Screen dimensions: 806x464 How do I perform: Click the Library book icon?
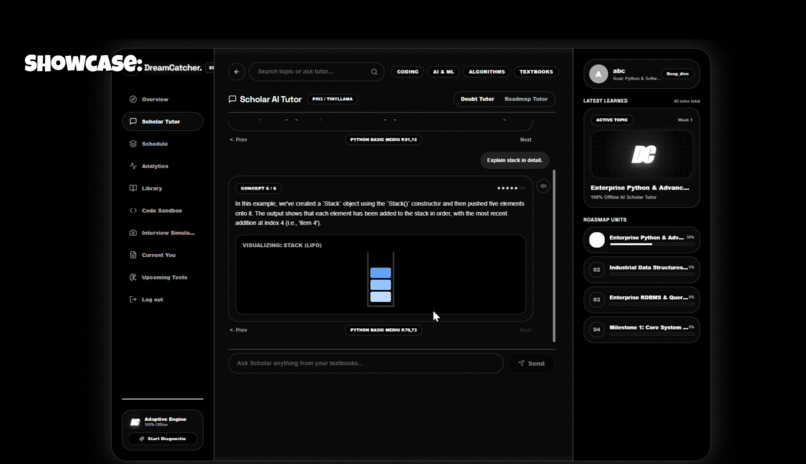click(133, 188)
